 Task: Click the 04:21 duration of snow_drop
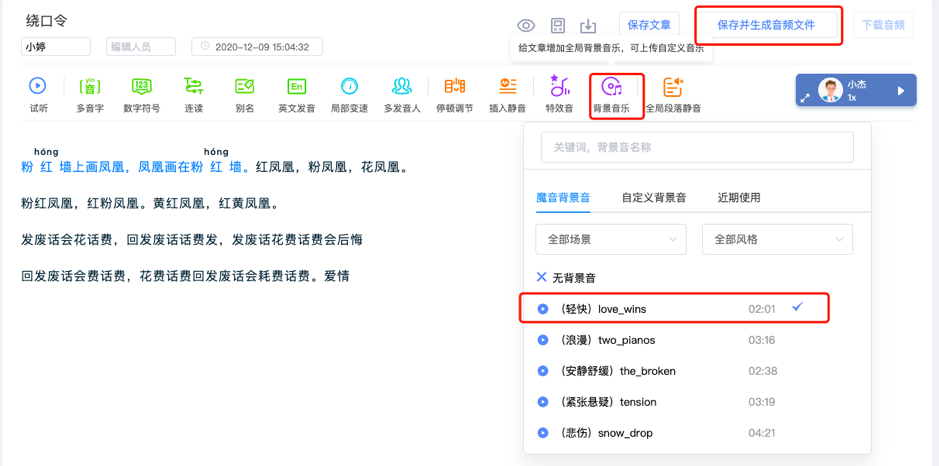762,433
